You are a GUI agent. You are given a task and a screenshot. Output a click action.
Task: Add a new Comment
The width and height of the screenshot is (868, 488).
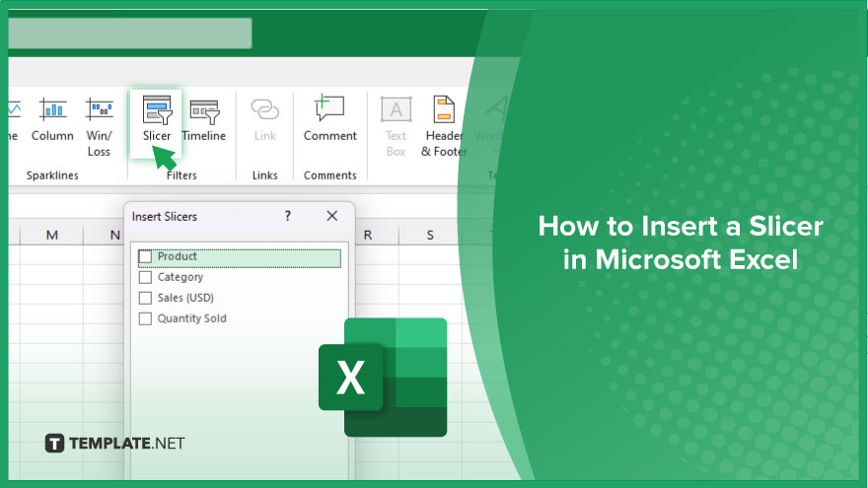click(x=329, y=118)
